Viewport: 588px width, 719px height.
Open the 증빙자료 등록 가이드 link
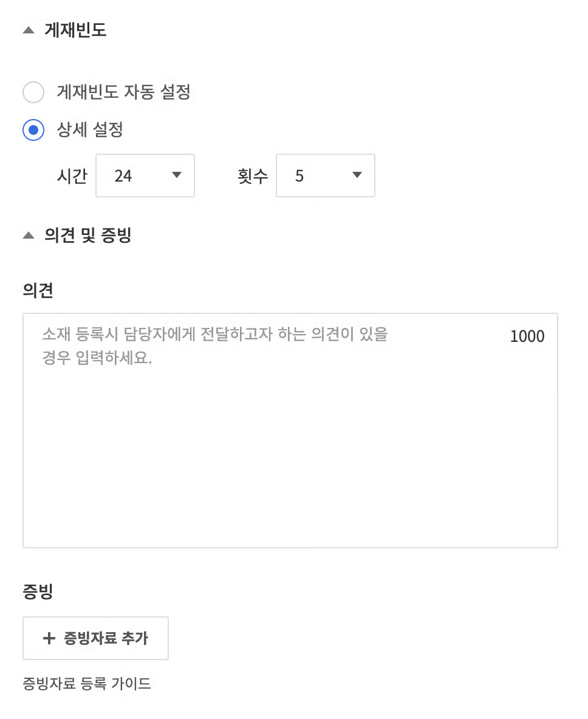pos(87,684)
